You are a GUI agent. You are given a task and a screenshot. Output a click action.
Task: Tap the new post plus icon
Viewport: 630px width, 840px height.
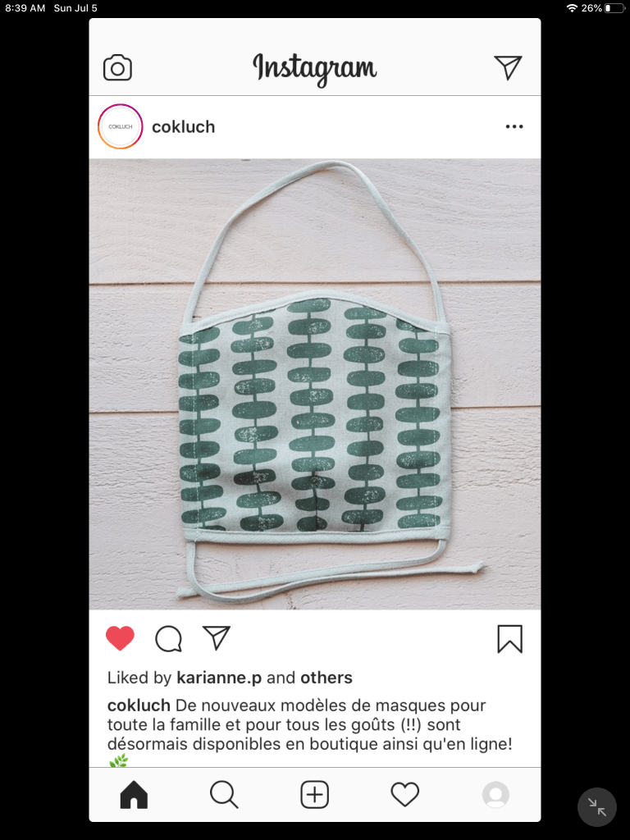(314, 794)
